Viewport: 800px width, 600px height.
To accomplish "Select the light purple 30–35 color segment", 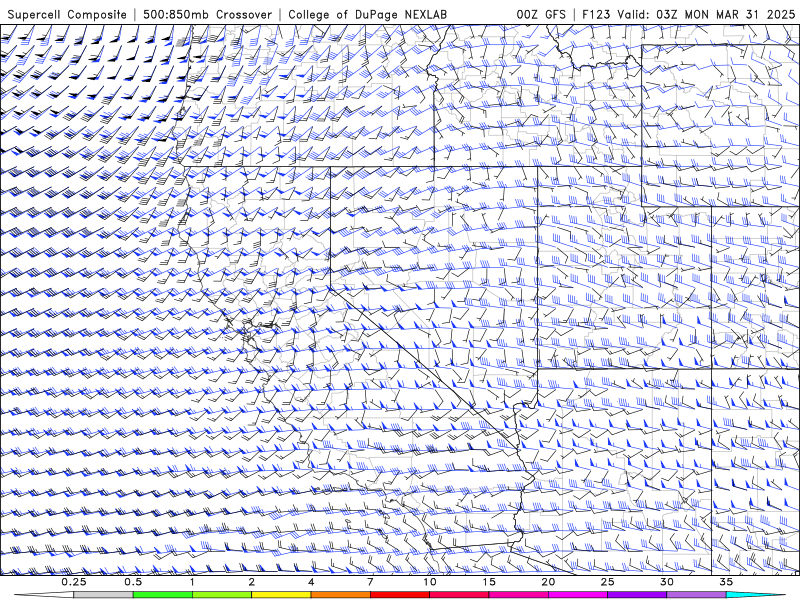I will tap(696, 595).
